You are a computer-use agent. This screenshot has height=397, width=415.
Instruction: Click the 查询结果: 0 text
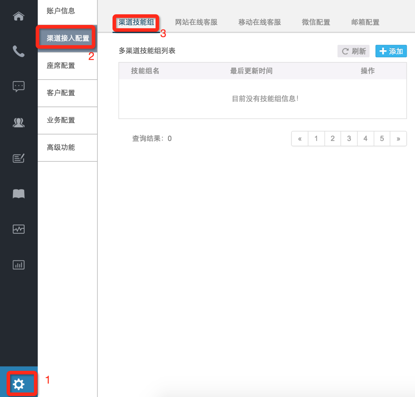pos(152,139)
